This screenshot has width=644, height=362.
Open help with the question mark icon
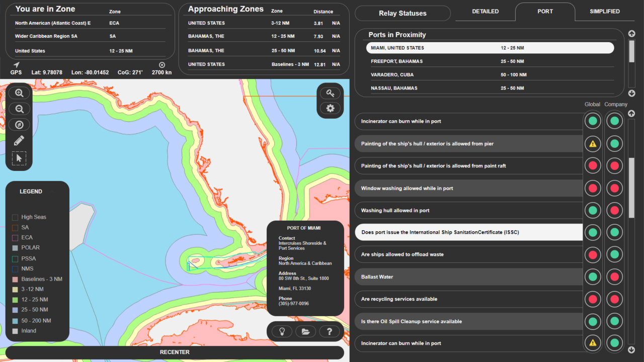click(330, 331)
